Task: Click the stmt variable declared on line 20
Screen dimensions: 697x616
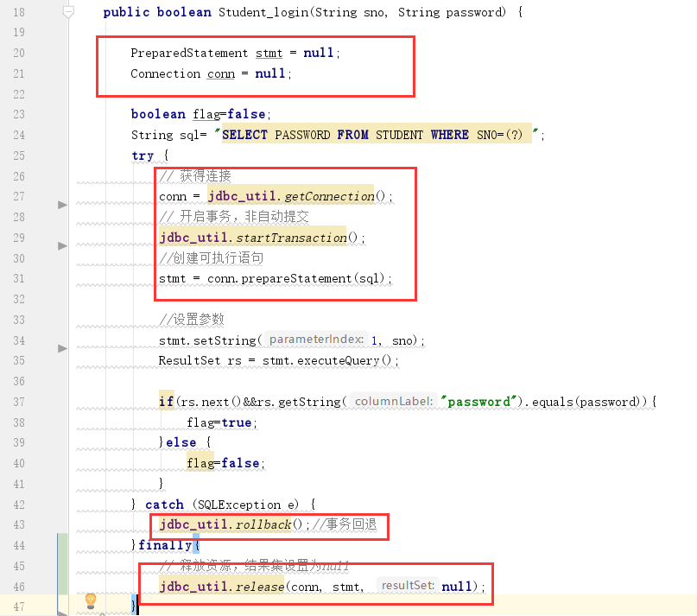Action: pos(269,54)
